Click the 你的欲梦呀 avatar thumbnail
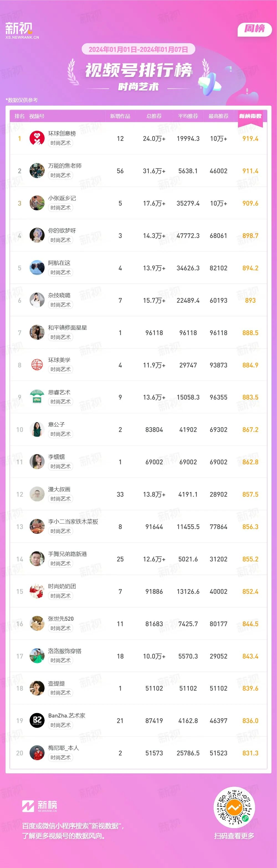This screenshot has height=868, width=277. 37,235
